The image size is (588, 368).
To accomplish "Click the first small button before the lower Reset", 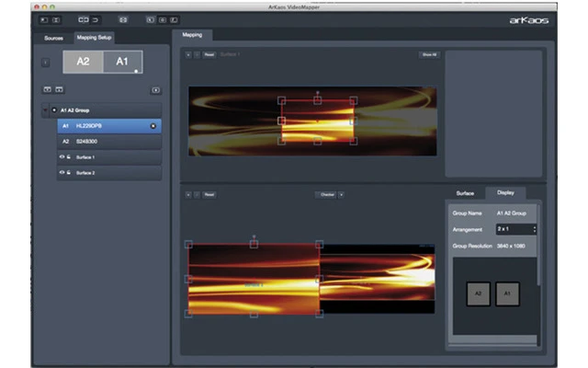I will [x=188, y=194].
